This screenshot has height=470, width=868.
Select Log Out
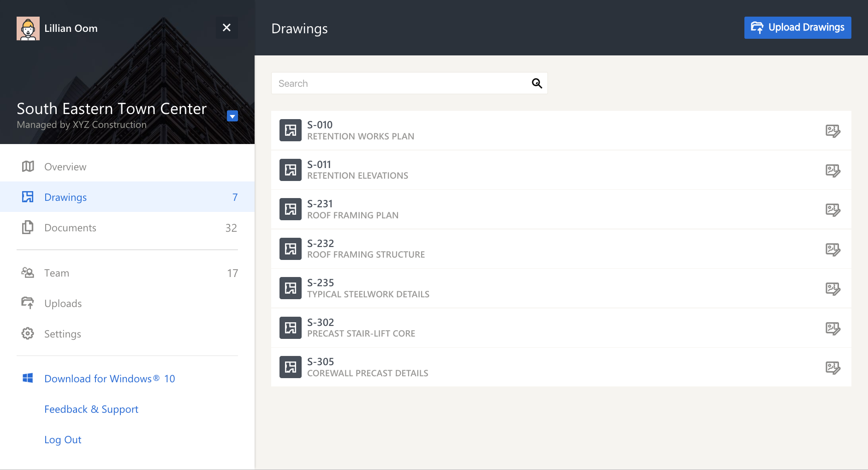(63, 439)
